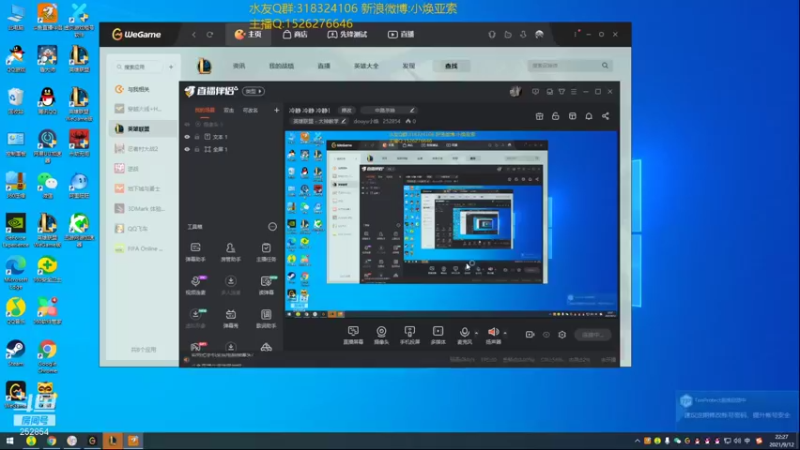800x450 pixels.
Task: Open 主播任务 tool
Action: click(266, 252)
